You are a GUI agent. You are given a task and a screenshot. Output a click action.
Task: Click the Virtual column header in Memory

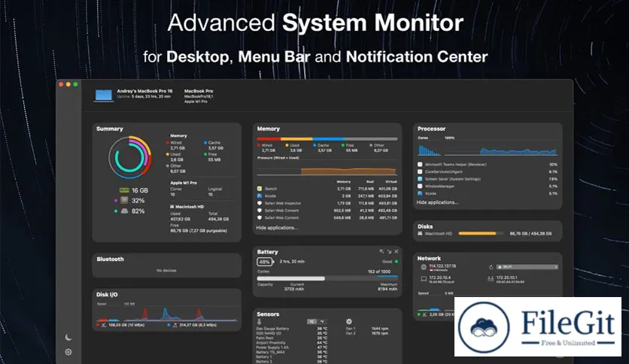click(390, 182)
